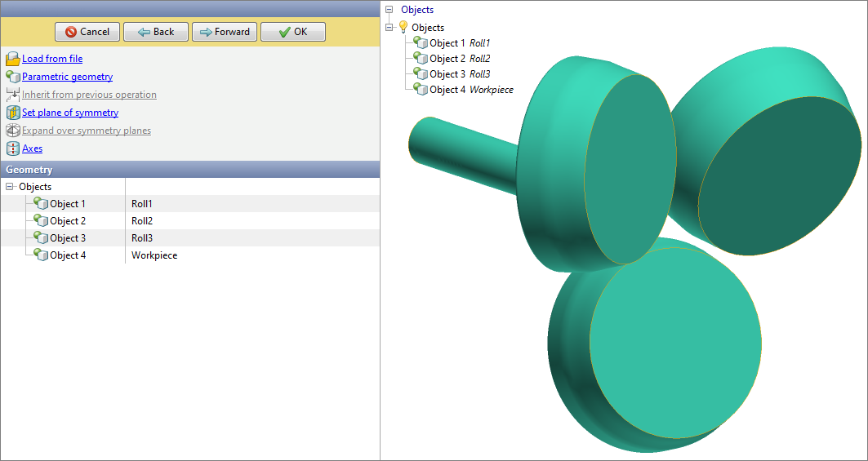The height and width of the screenshot is (461, 868).
Task: Click the Expand over symmetry planes icon
Action: [x=12, y=131]
